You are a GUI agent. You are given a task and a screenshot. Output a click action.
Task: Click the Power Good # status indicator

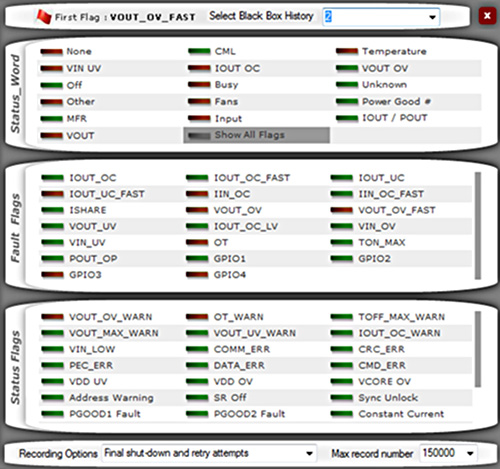(x=347, y=101)
